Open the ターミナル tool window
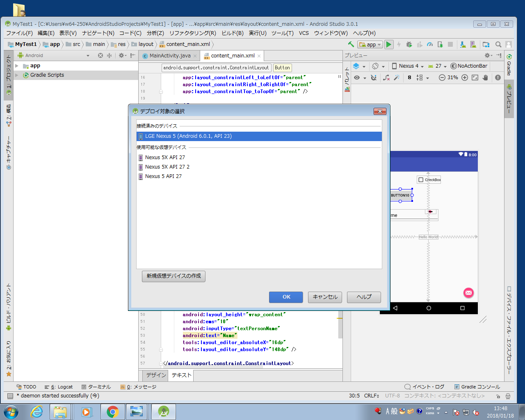Screen dimensions: 525x420 click(x=96, y=387)
